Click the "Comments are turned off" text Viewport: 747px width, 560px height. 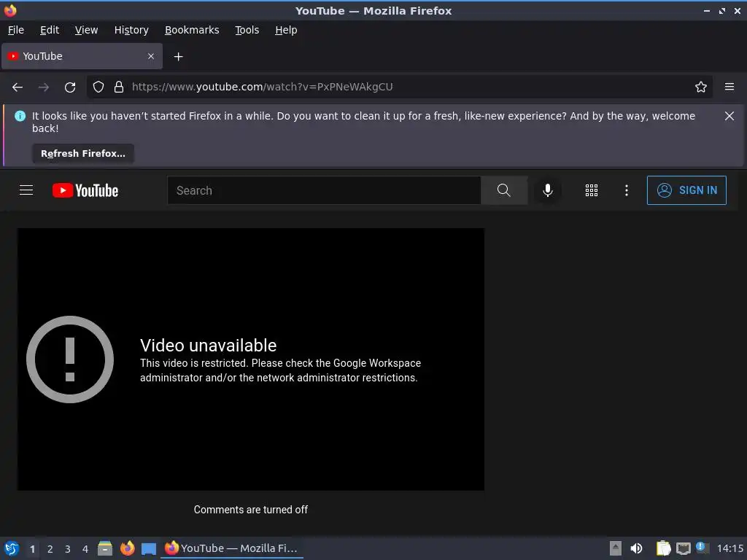pyautogui.click(x=251, y=510)
